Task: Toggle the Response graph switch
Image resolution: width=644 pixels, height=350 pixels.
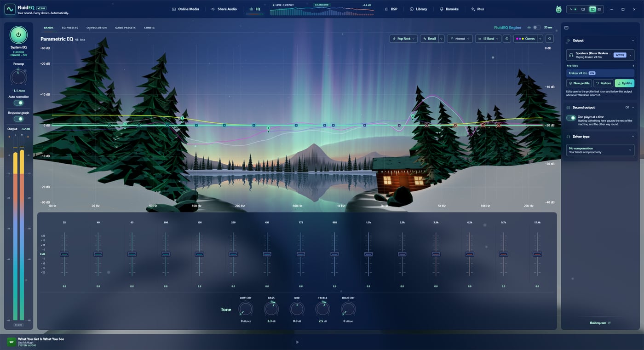Action: click(x=18, y=119)
